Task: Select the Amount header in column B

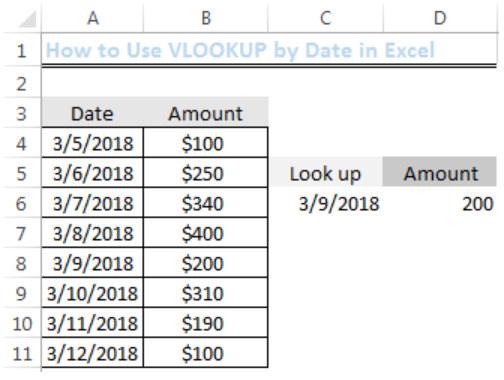Action: tap(206, 113)
